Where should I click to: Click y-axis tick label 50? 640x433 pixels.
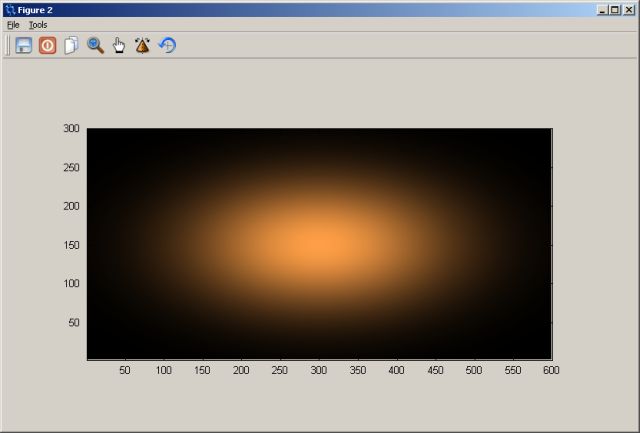(x=74, y=322)
